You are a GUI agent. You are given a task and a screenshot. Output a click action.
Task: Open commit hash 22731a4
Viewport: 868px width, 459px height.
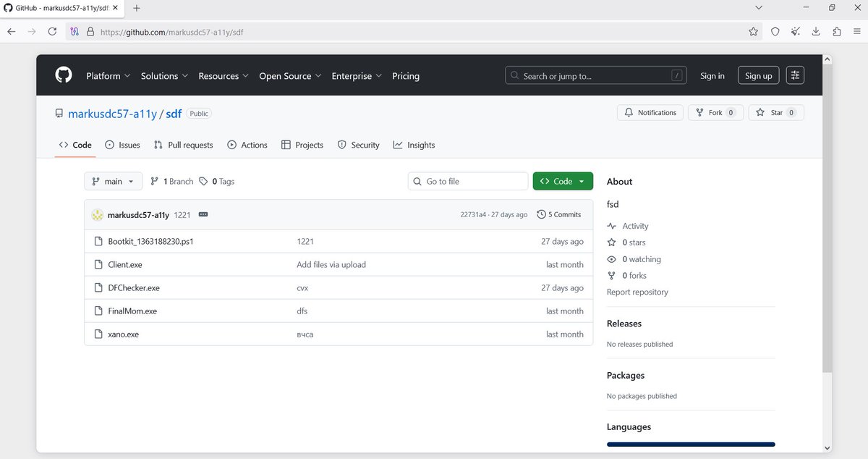(x=473, y=215)
